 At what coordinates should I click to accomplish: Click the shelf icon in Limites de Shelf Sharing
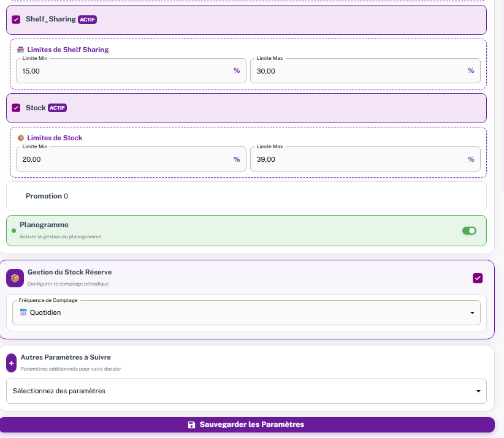point(20,50)
